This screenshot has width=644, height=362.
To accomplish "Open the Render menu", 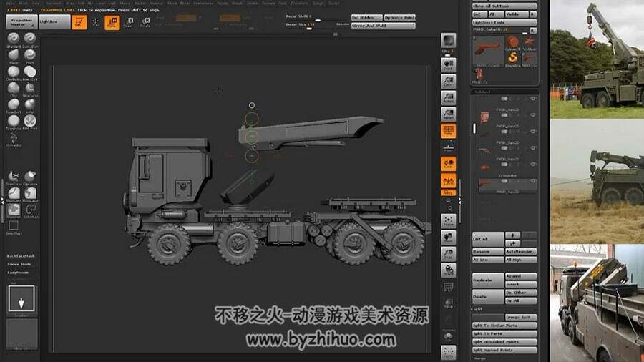I will pyautogui.click(x=223, y=4).
